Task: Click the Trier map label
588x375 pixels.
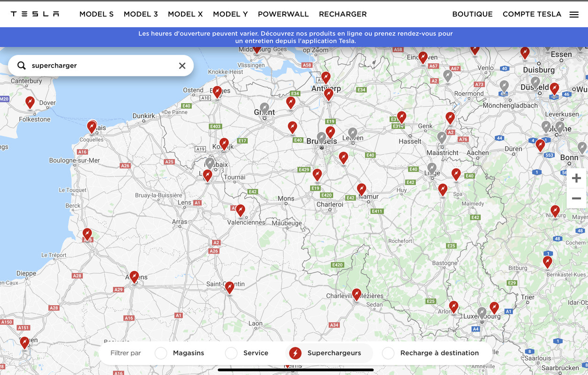Action: pos(528,297)
